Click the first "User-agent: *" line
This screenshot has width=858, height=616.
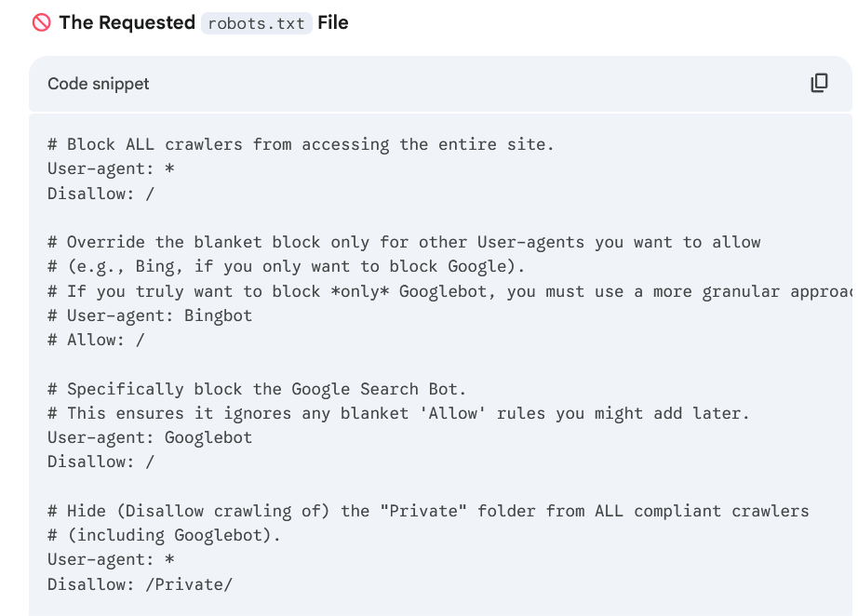tap(111, 168)
